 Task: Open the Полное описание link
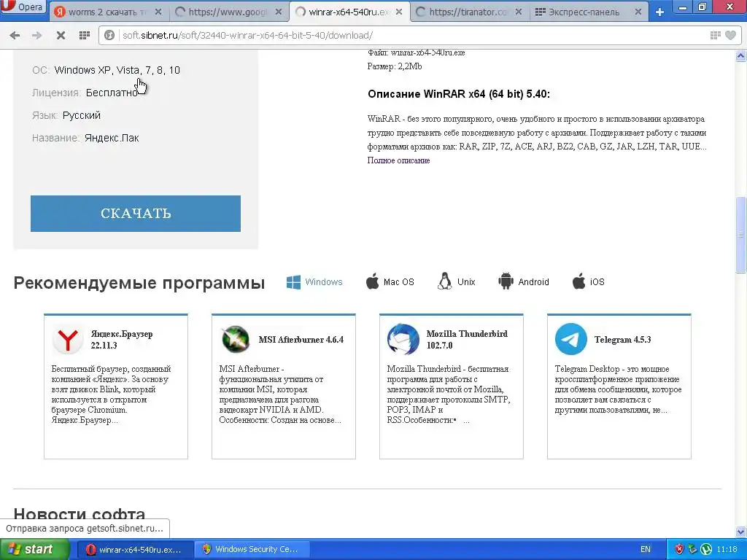(398, 160)
